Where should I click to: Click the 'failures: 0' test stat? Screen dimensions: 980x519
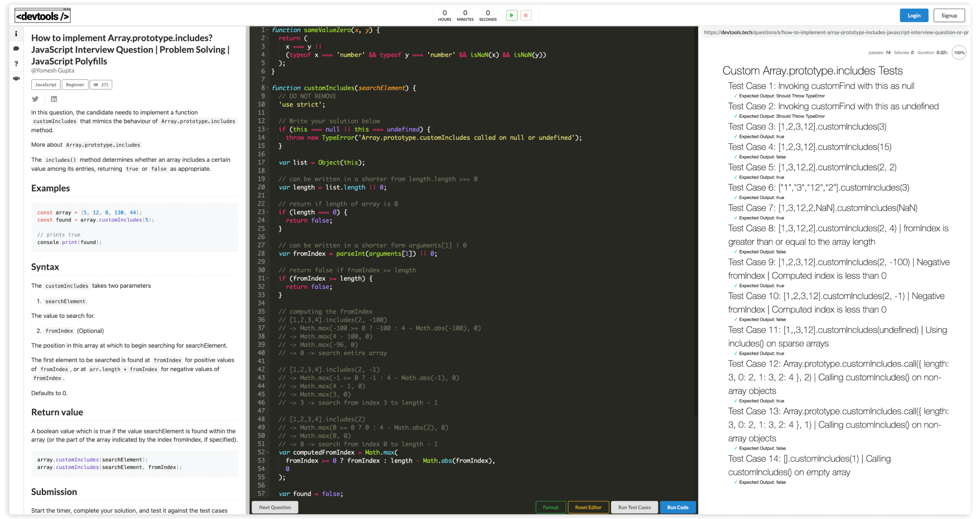[904, 53]
